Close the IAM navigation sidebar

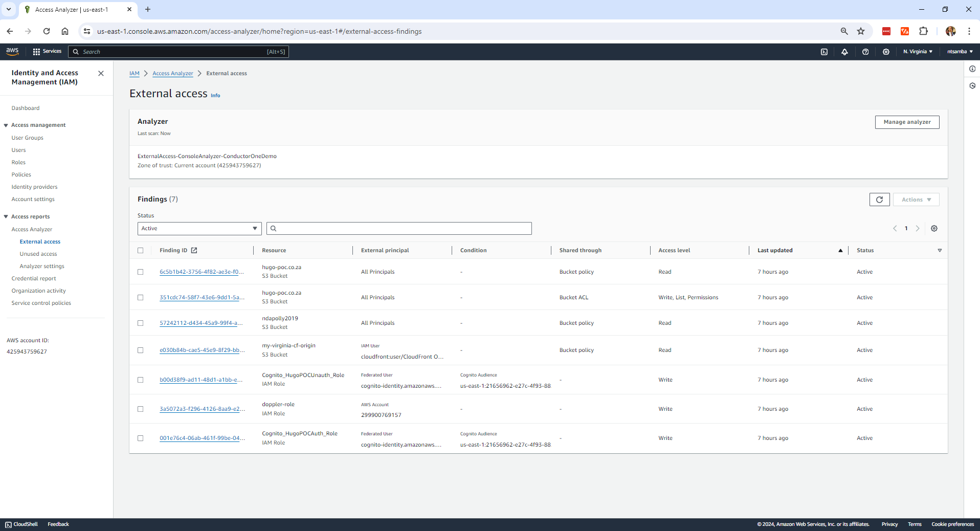pyautogui.click(x=101, y=73)
